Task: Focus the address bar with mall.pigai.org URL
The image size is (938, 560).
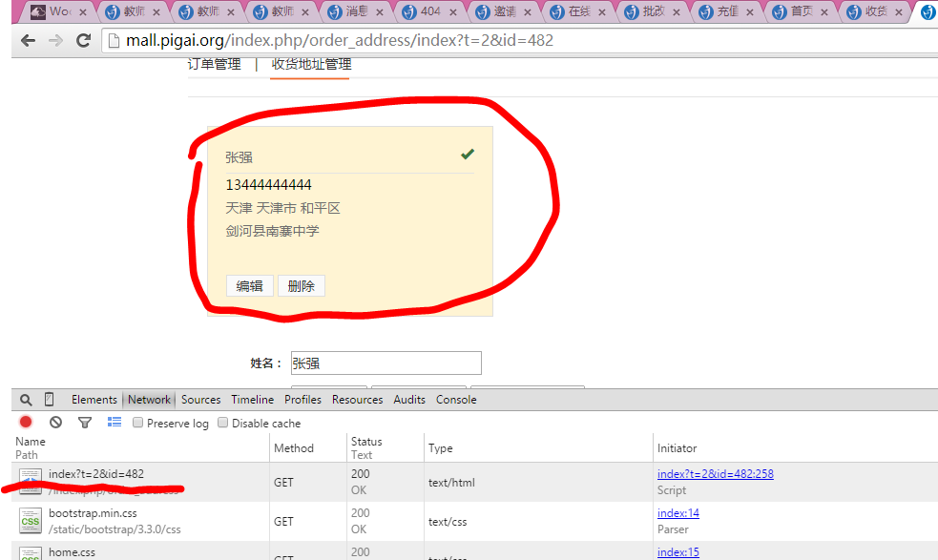Action: (x=520, y=41)
